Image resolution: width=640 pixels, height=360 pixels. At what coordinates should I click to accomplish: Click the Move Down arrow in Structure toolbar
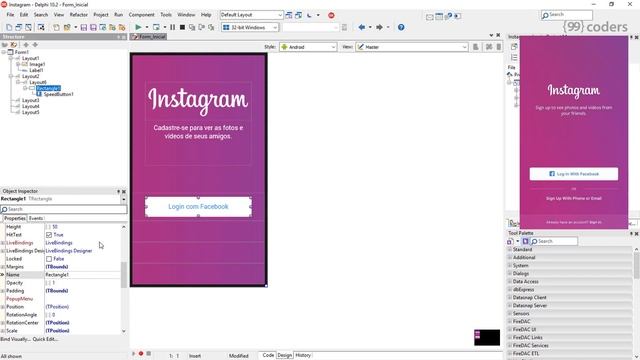click(x=35, y=44)
